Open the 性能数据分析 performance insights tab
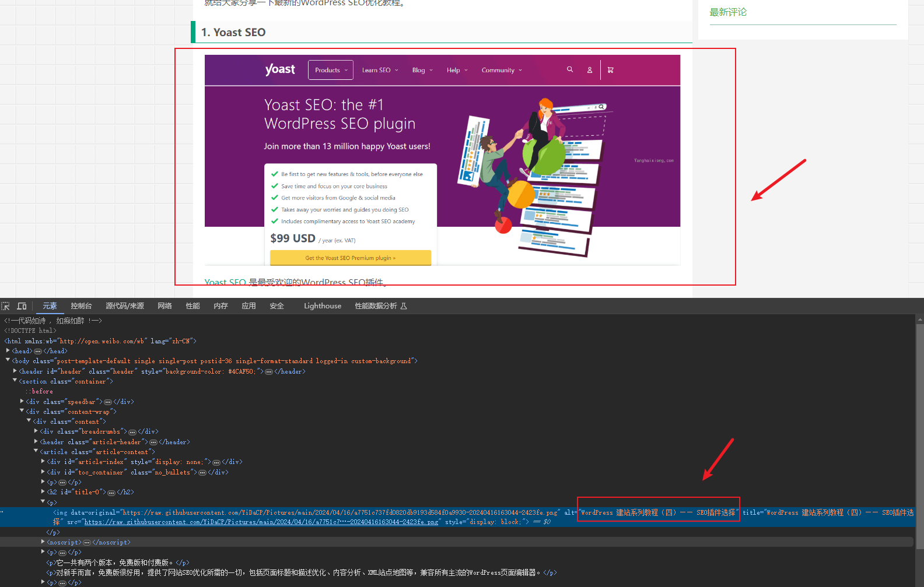 381,306
